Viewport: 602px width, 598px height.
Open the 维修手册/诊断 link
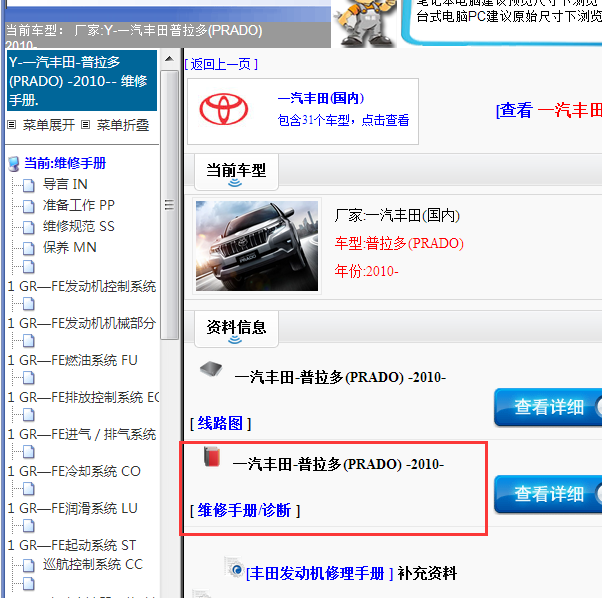tap(245, 510)
